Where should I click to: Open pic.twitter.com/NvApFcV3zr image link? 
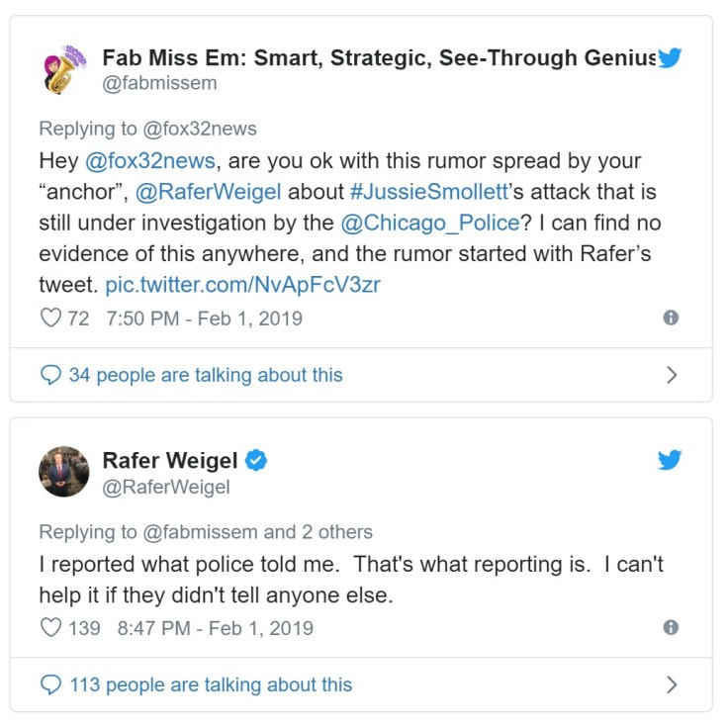pyautogui.click(x=243, y=285)
